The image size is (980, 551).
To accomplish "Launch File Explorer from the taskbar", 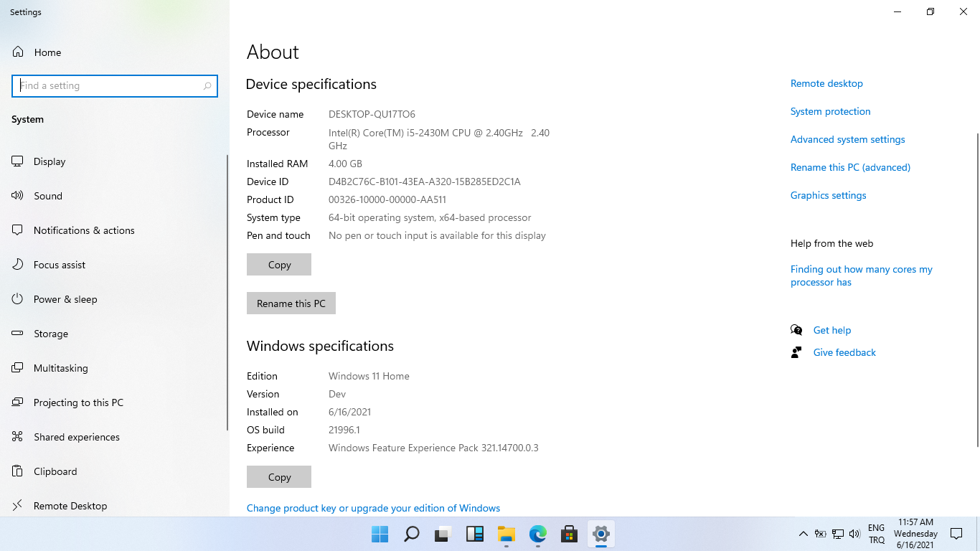I will [x=507, y=534].
